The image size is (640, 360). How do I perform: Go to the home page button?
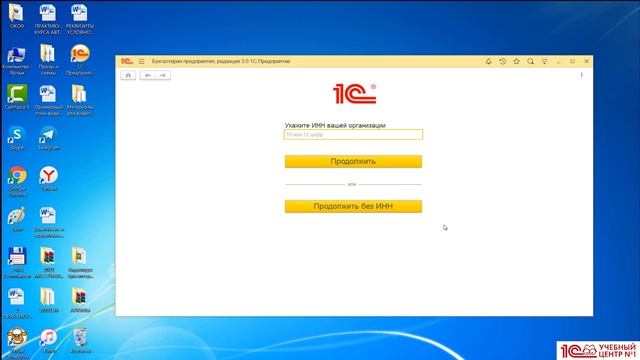click(128, 75)
